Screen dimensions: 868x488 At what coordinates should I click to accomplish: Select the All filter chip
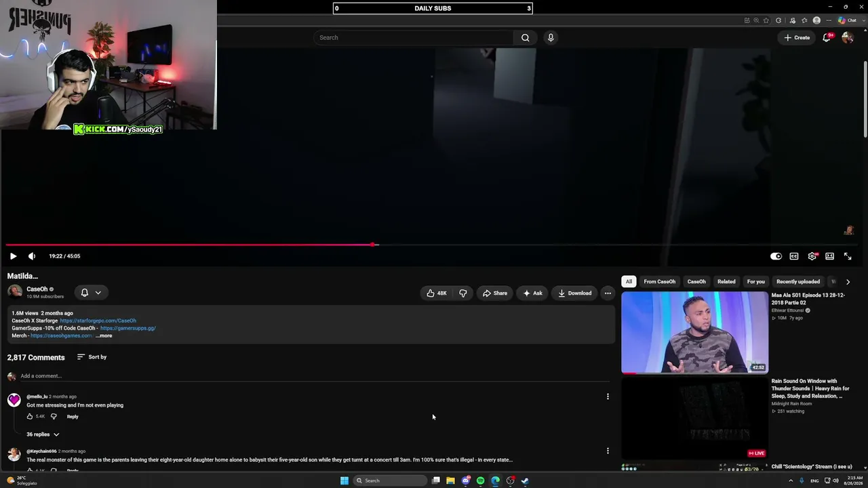pyautogui.click(x=629, y=281)
